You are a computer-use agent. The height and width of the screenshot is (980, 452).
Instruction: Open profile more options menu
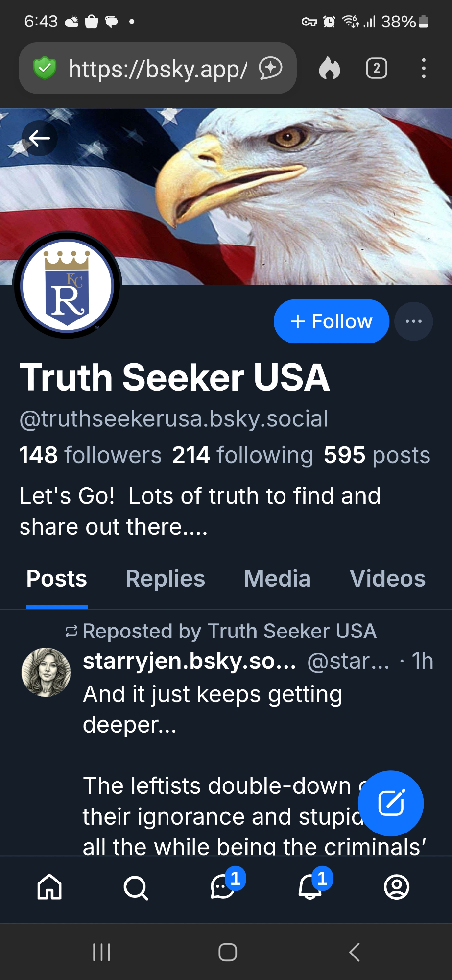tap(414, 321)
